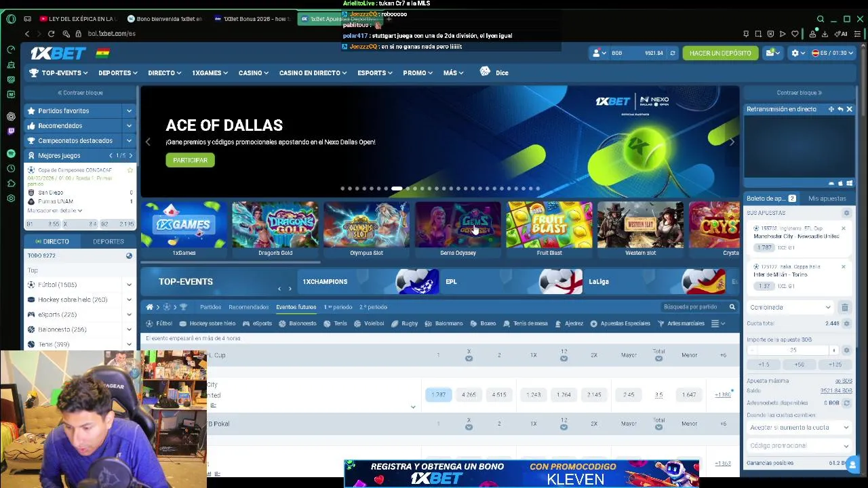The image size is (868, 488).
Task: Add +50 to bet amount
Action: point(799,365)
